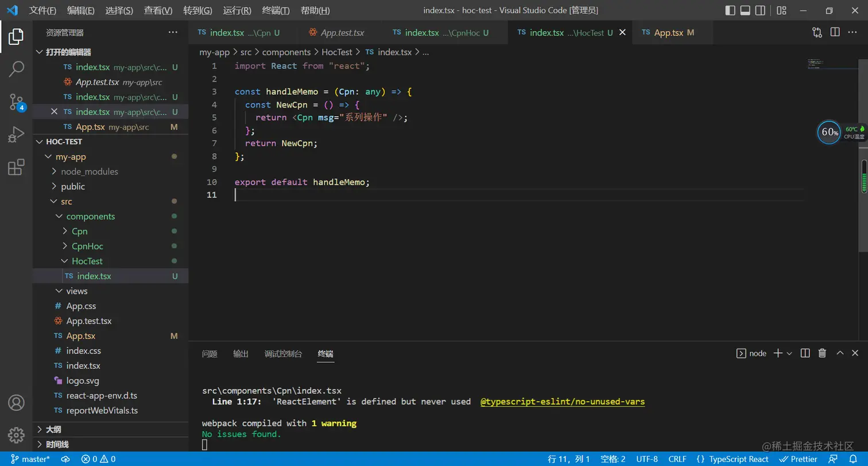
Task: Collapse the HOC-TEST workspace section
Action: 110,141
